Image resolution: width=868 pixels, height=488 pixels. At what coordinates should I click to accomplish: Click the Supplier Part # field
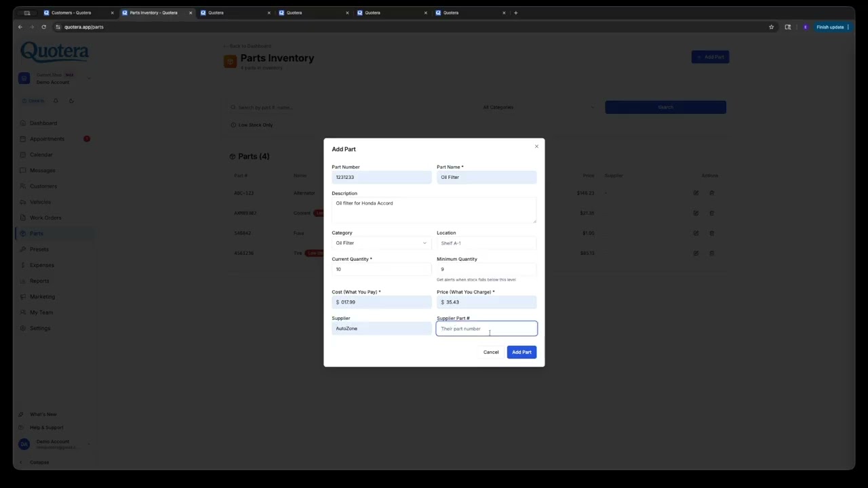486,329
